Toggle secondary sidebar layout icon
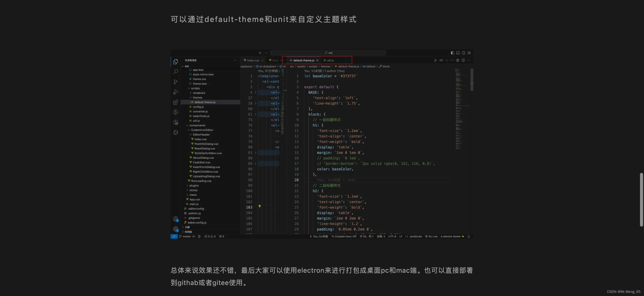 click(463, 53)
